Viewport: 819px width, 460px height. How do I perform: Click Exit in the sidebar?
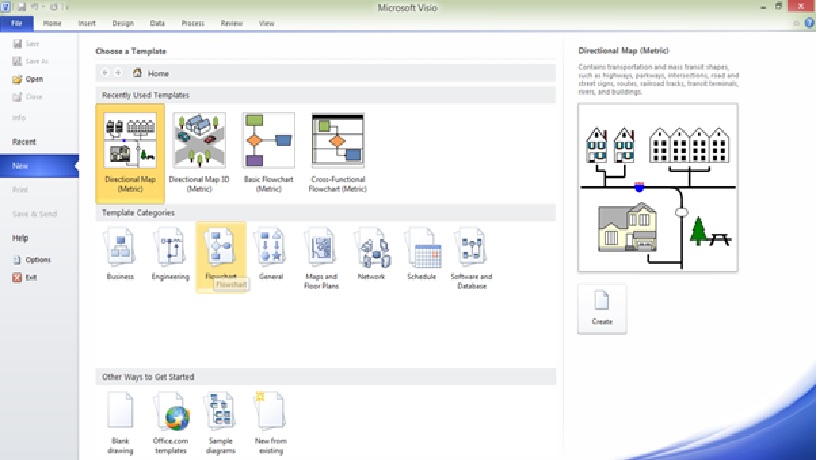[x=24, y=277]
